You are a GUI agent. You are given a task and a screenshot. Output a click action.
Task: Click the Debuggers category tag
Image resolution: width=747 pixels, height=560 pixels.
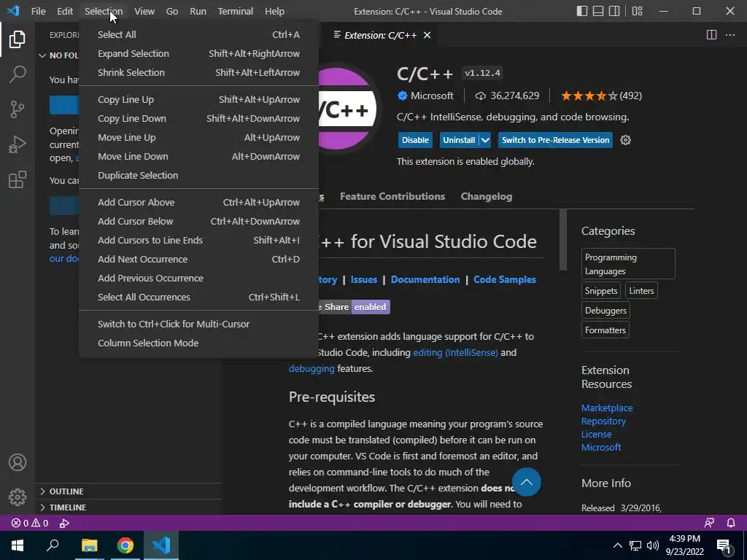pos(605,311)
